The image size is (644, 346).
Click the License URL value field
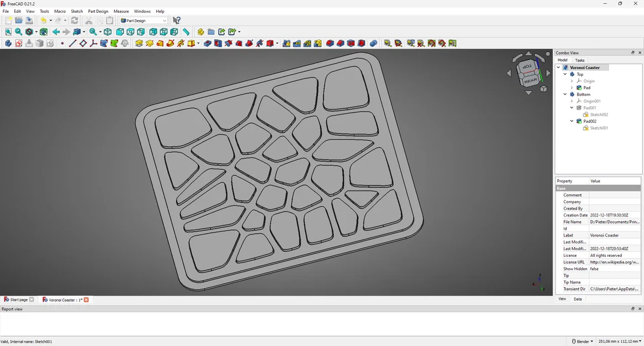coord(615,262)
